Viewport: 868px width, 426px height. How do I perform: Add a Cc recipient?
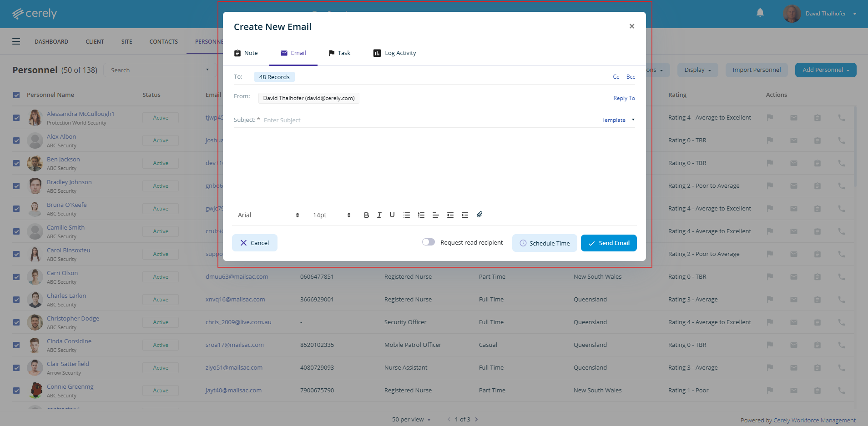click(616, 77)
